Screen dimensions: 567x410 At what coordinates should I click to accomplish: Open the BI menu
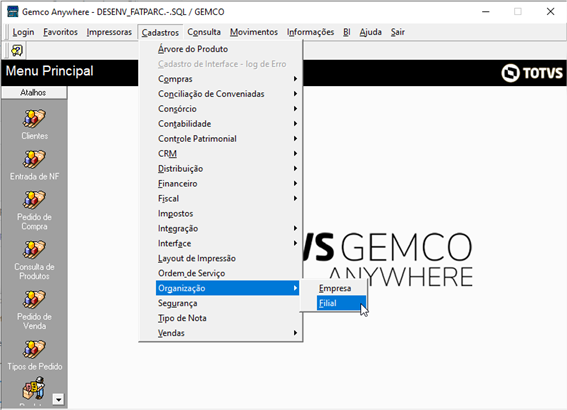point(347,32)
